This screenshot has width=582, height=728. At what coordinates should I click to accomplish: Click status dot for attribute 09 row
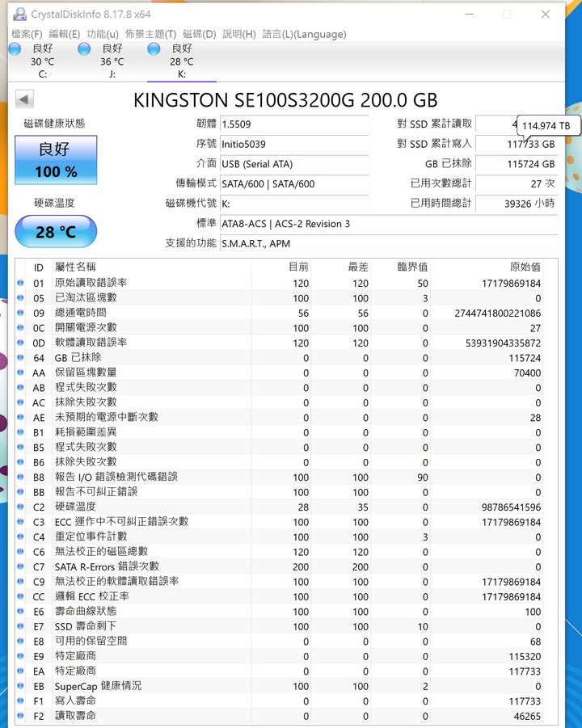click(20, 313)
